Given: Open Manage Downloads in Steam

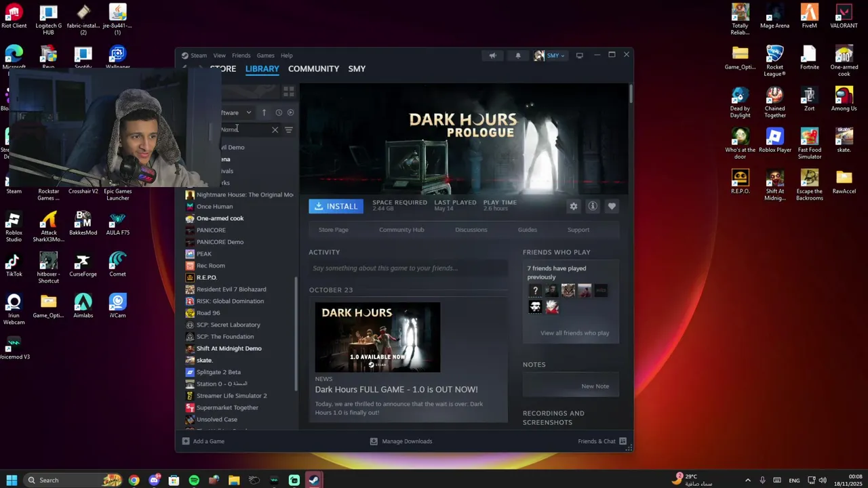Looking at the screenshot, I should (401, 441).
